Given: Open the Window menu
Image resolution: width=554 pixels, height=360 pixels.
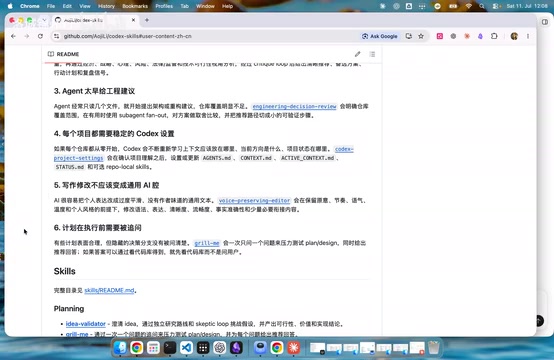Looking at the screenshot, I should 205,6.
